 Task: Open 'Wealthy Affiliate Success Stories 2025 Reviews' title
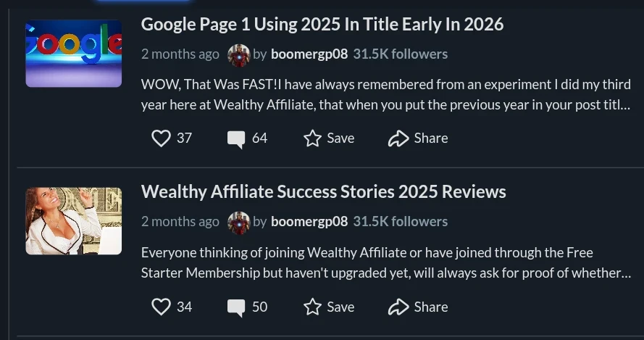323,192
